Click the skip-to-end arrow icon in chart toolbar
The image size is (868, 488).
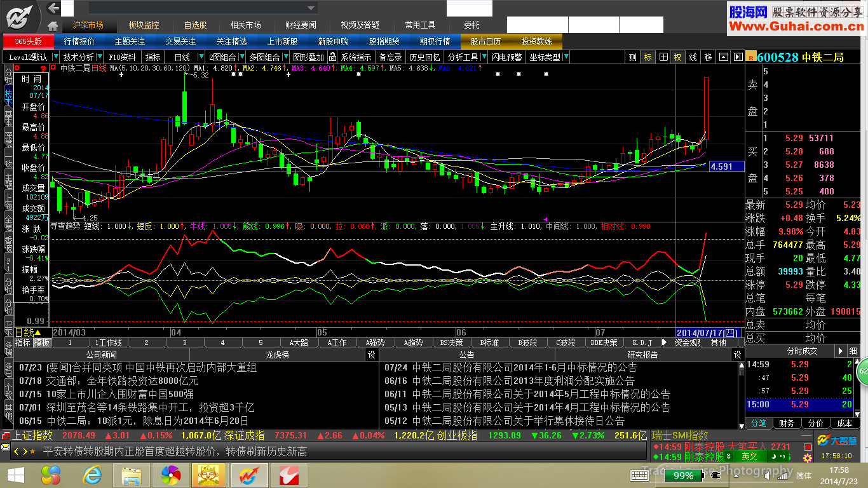point(737,57)
